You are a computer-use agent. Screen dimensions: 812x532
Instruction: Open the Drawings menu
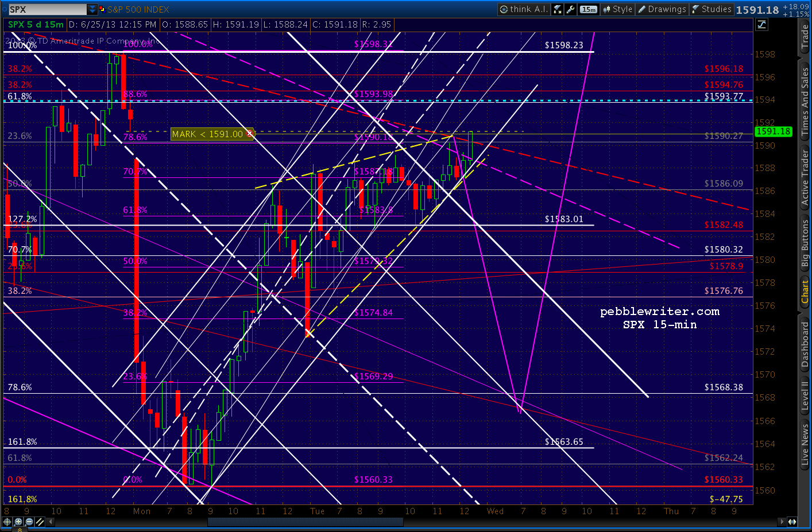coord(662,9)
